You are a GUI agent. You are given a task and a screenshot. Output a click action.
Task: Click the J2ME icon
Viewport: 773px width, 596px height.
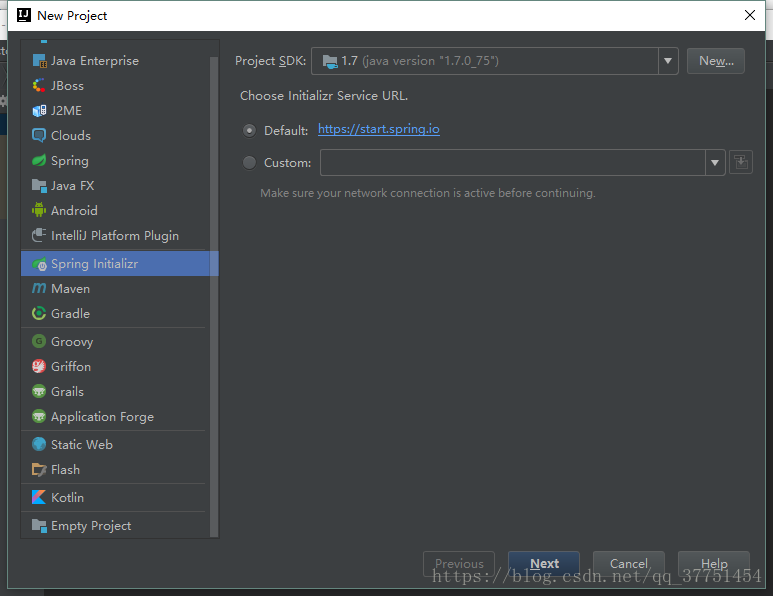[x=39, y=111]
